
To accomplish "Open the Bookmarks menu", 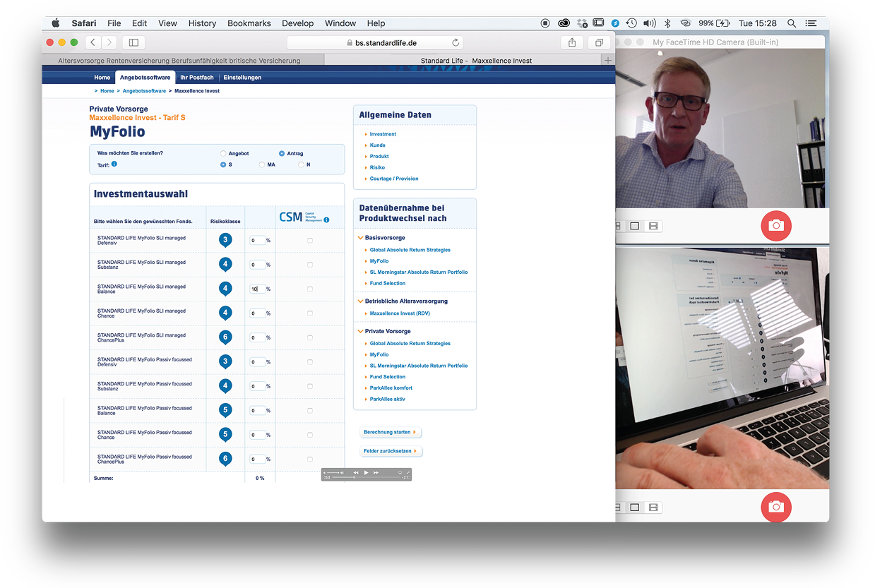I will pos(249,23).
